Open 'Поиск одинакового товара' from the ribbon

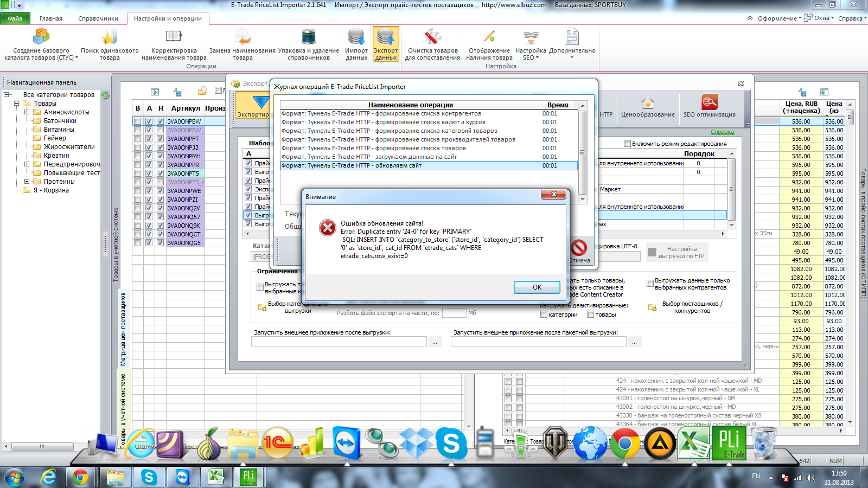click(x=110, y=44)
